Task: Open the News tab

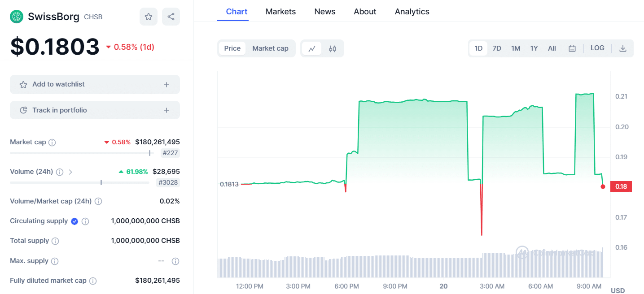Action: point(325,12)
